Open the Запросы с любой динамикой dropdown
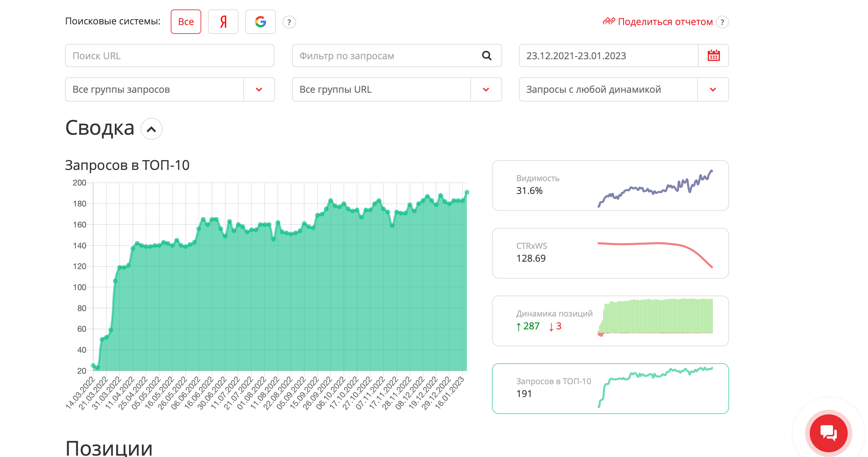Screen dimensions: 868x457 (624, 89)
